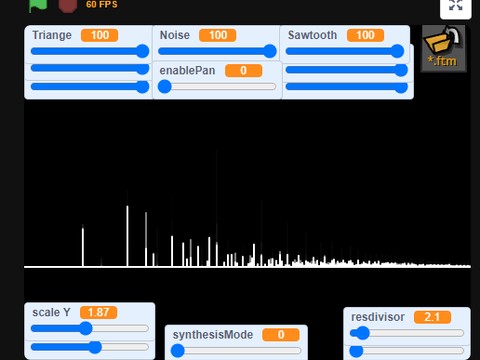
Task: Click the slider directly below Triange slider
Action: point(90,69)
